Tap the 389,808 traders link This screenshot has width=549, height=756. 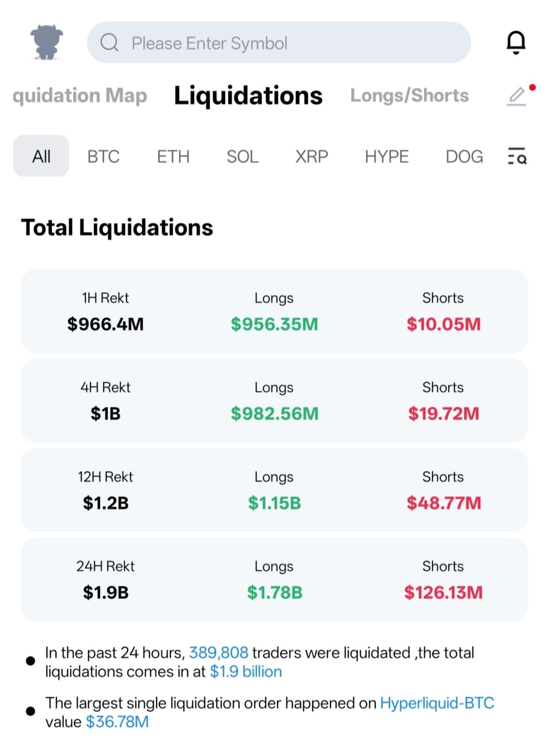(x=219, y=653)
